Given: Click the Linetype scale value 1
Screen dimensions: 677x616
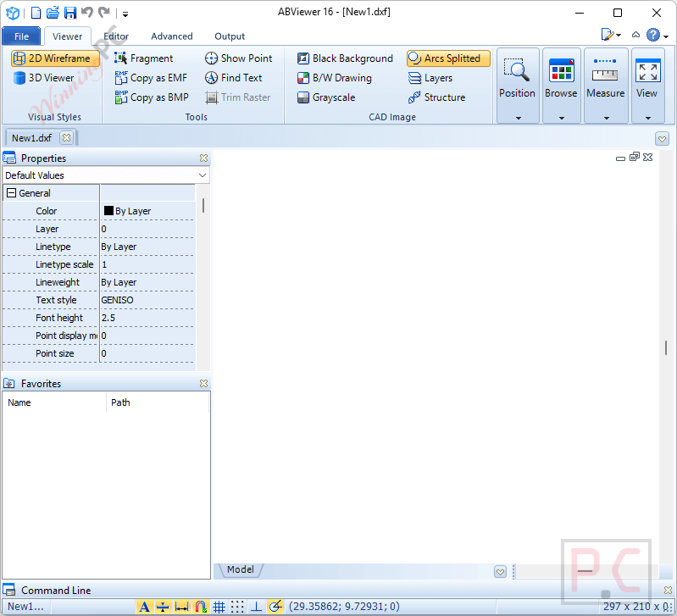Looking at the screenshot, I should 147,264.
